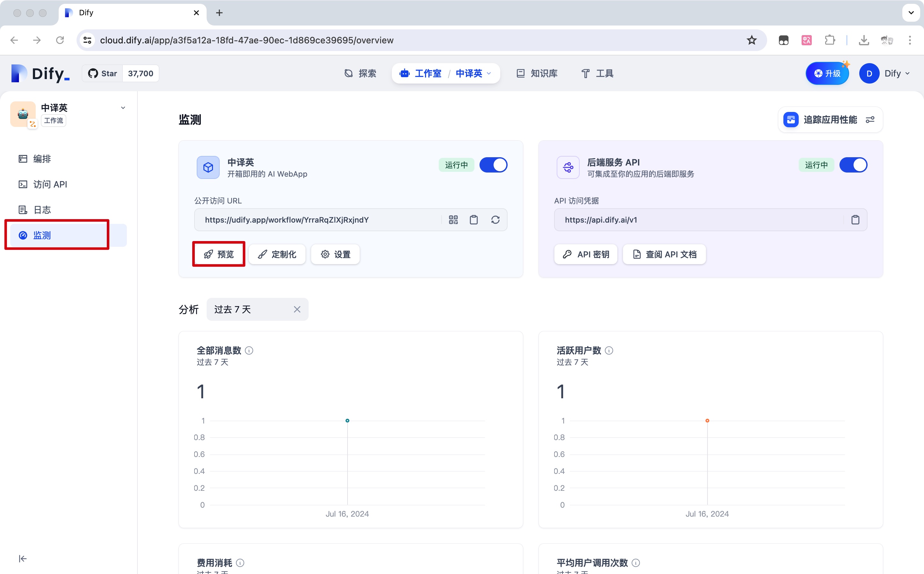The height and width of the screenshot is (574, 924).
Task: Click the 升级 upgrade button
Action: pyautogui.click(x=827, y=73)
